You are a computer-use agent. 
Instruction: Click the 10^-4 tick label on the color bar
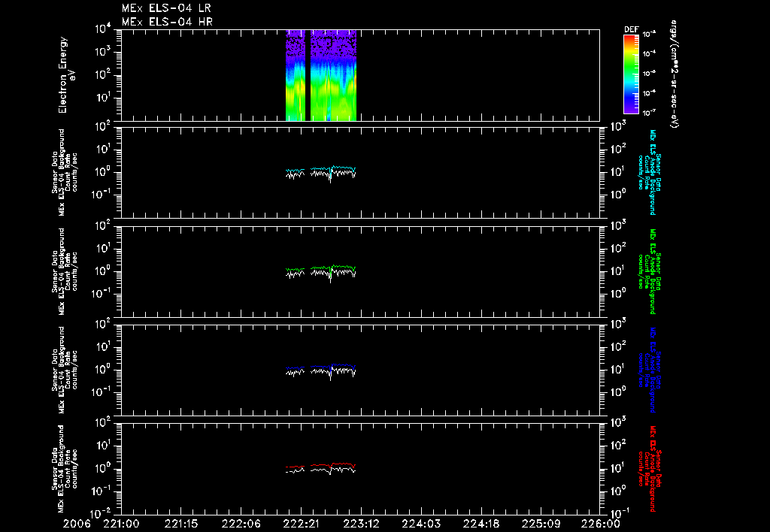pos(649,54)
